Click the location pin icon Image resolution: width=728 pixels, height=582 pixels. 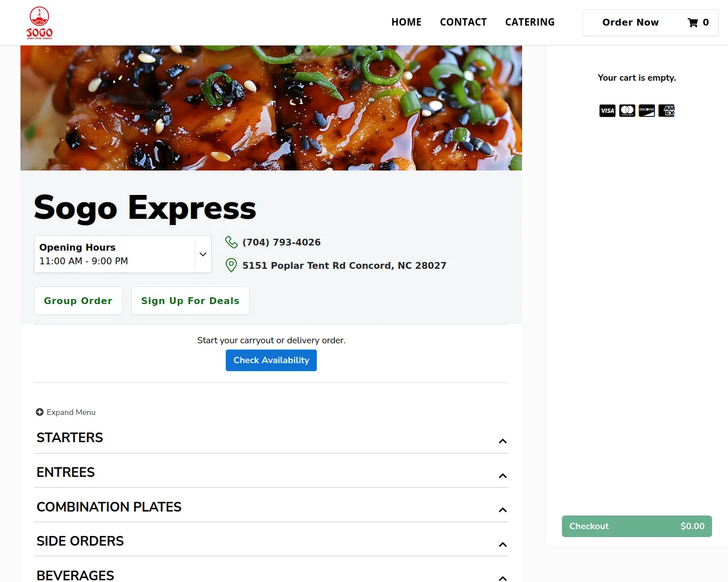click(x=231, y=265)
